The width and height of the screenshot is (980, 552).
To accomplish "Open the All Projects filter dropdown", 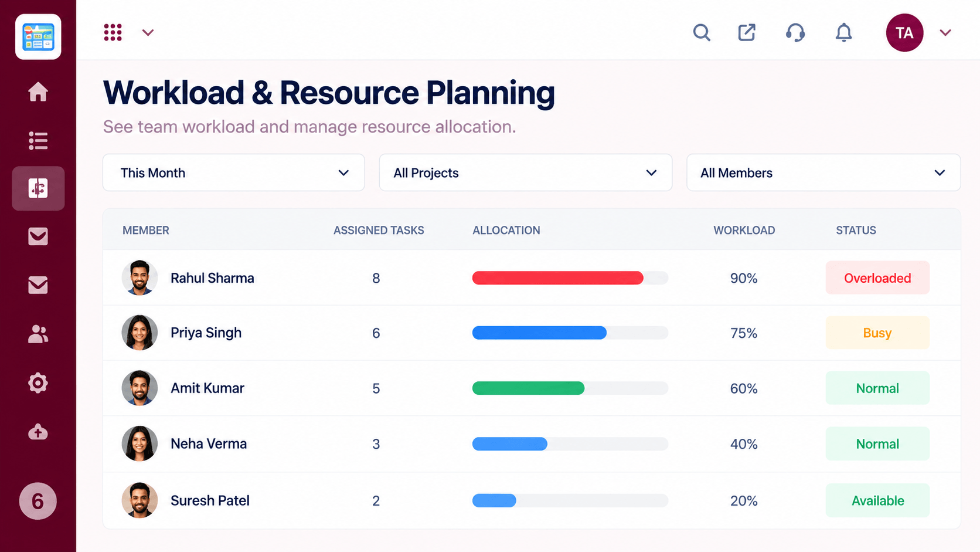I will (526, 172).
